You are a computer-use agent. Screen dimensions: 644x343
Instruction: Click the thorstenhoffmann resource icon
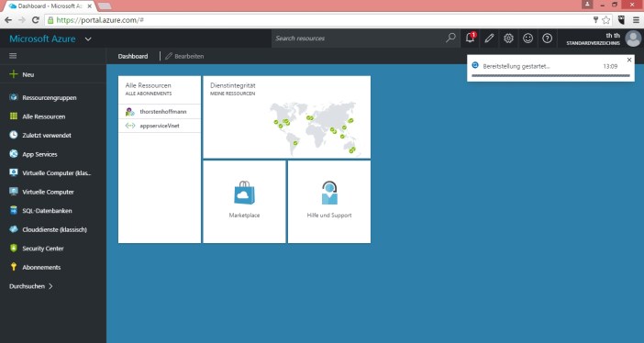(129, 111)
